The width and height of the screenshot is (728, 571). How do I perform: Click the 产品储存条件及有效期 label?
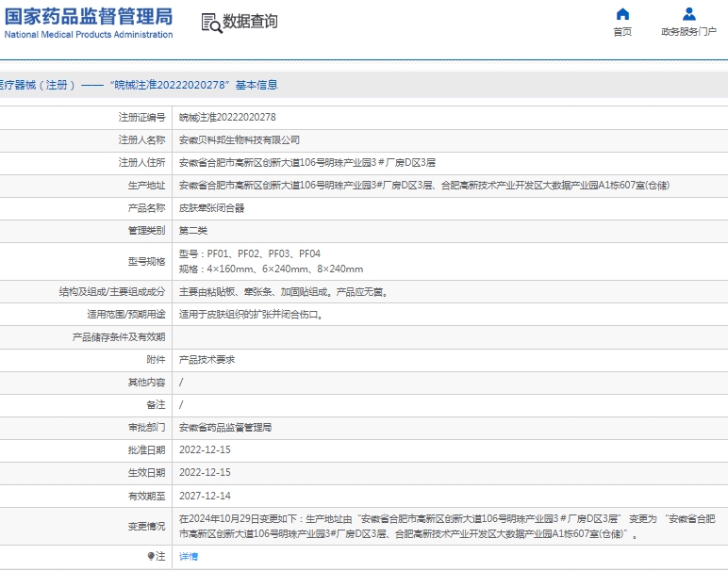click(119, 337)
